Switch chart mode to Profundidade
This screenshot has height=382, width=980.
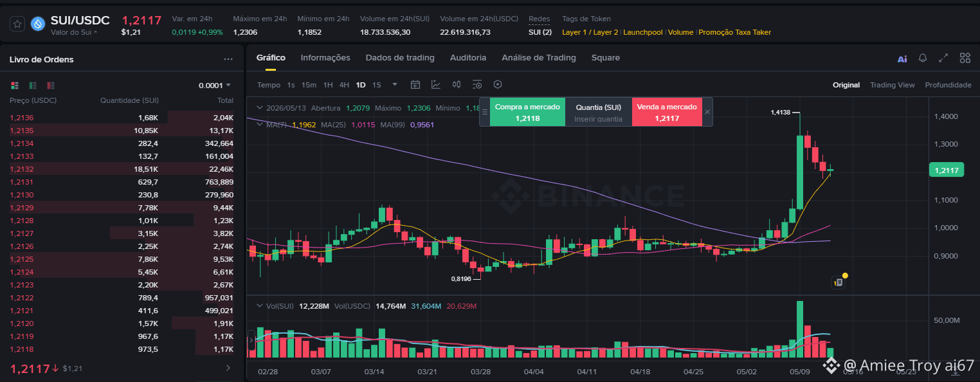pos(948,85)
